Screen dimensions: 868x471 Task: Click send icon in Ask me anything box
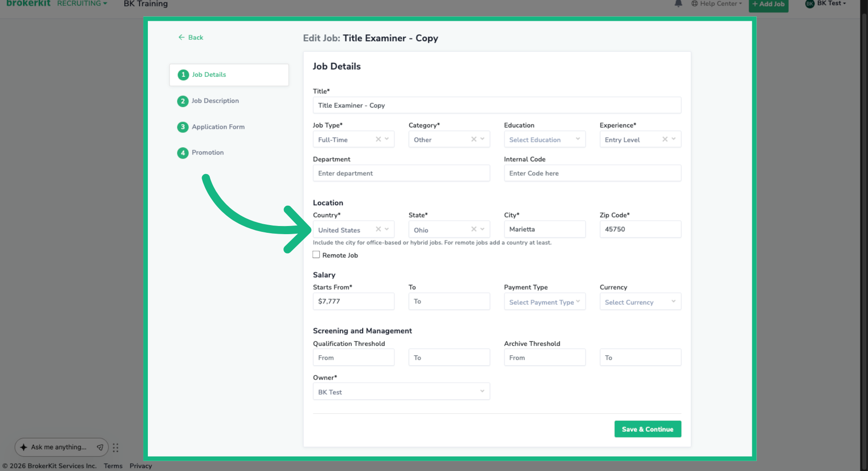click(100, 447)
